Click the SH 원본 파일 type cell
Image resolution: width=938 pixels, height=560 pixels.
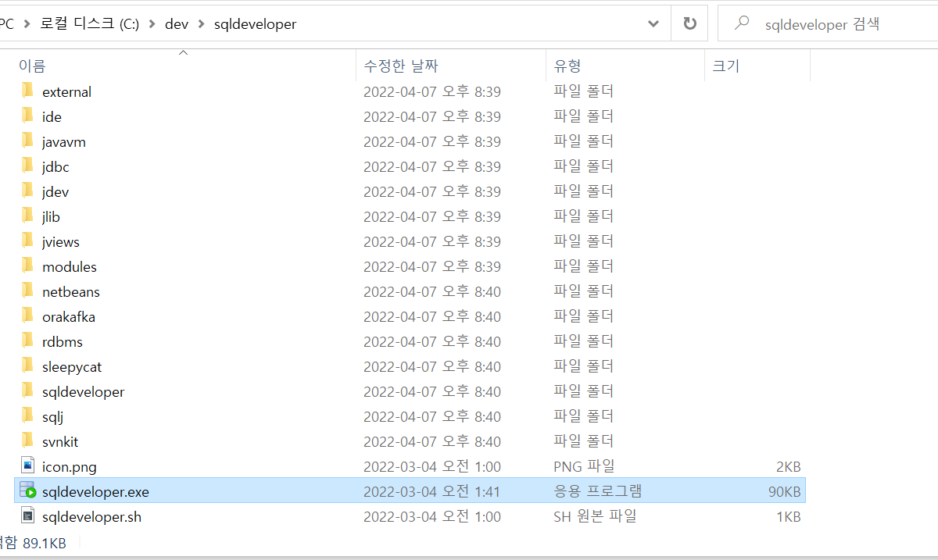[595, 516]
